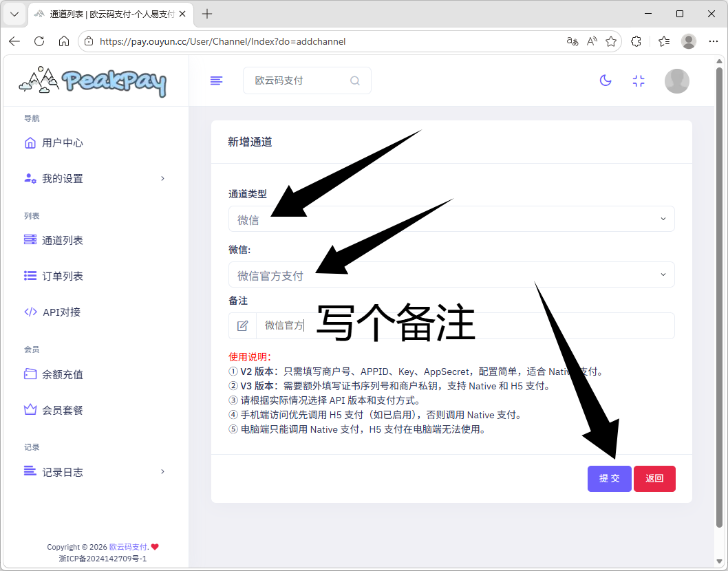Image resolution: width=728 pixels, height=571 pixels.
Task: Open the user avatar menu
Action: click(676, 80)
